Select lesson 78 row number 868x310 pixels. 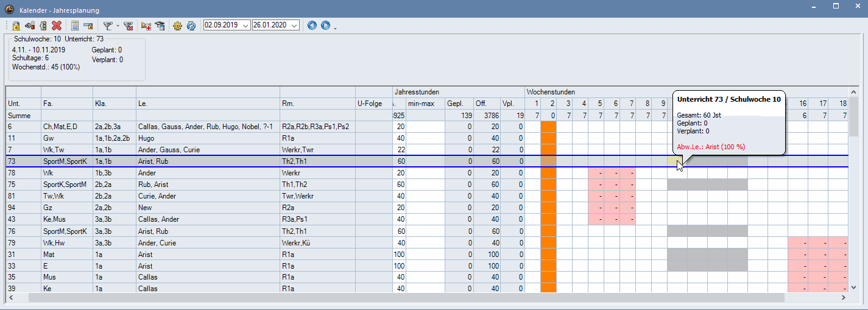(x=23, y=173)
